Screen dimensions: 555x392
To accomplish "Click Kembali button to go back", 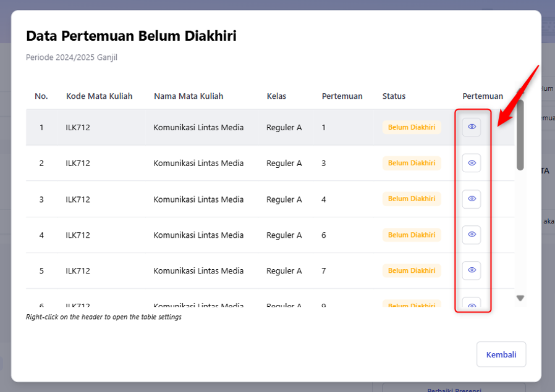I will point(501,354).
